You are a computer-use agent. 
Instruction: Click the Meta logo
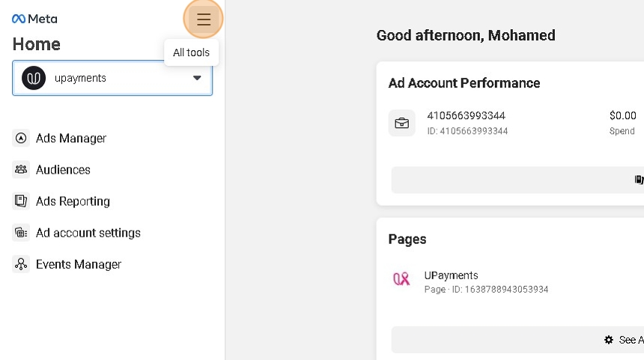34,19
